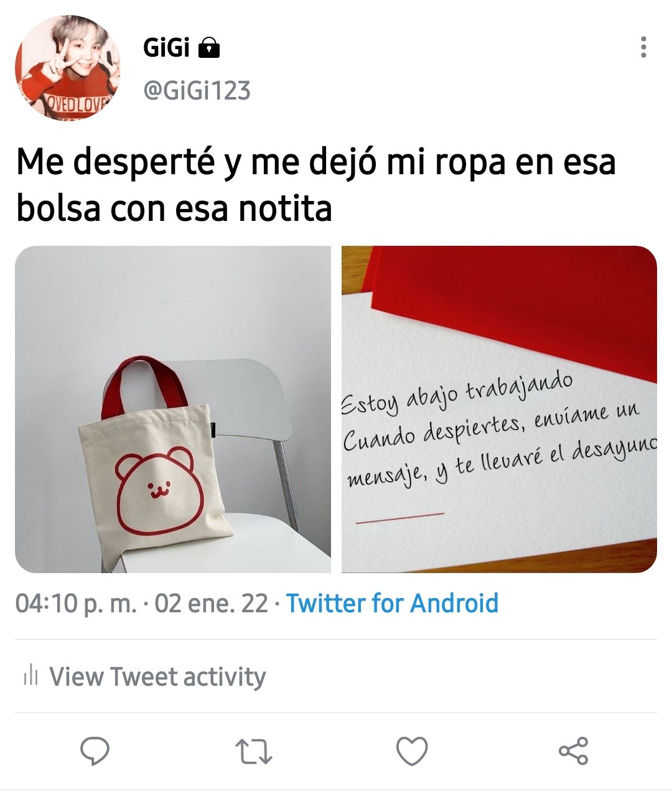Open the share icon options
Image resolution: width=672 pixels, height=799 pixels.
(573, 751)
